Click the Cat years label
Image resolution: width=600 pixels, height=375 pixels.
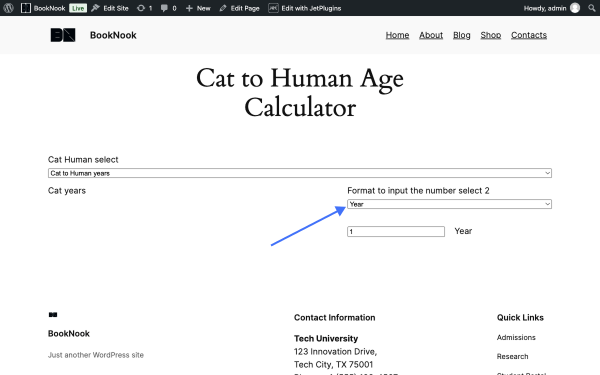67,191
